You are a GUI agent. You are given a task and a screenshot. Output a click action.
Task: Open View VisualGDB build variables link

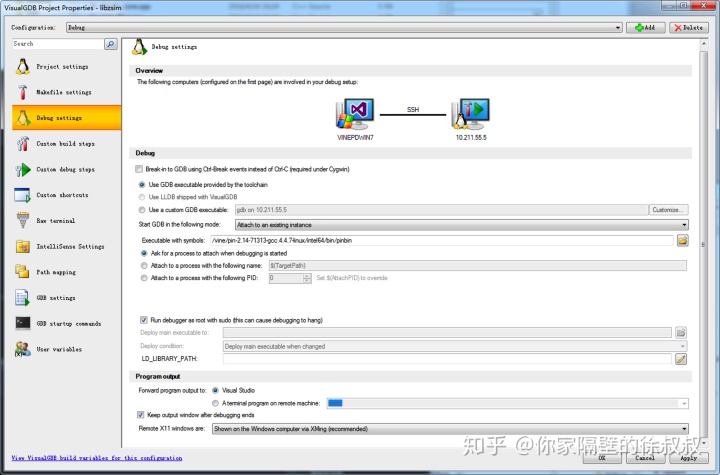(97, 458)
